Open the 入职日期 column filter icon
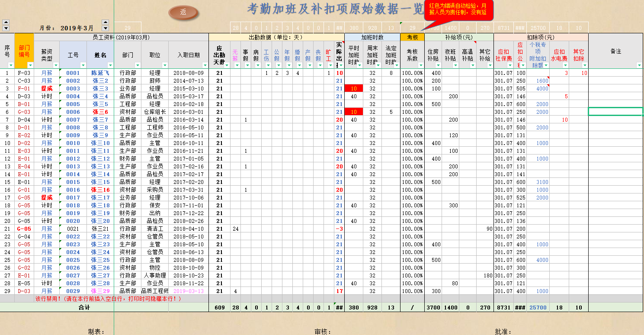644x335 pixels. pos(204,65)
